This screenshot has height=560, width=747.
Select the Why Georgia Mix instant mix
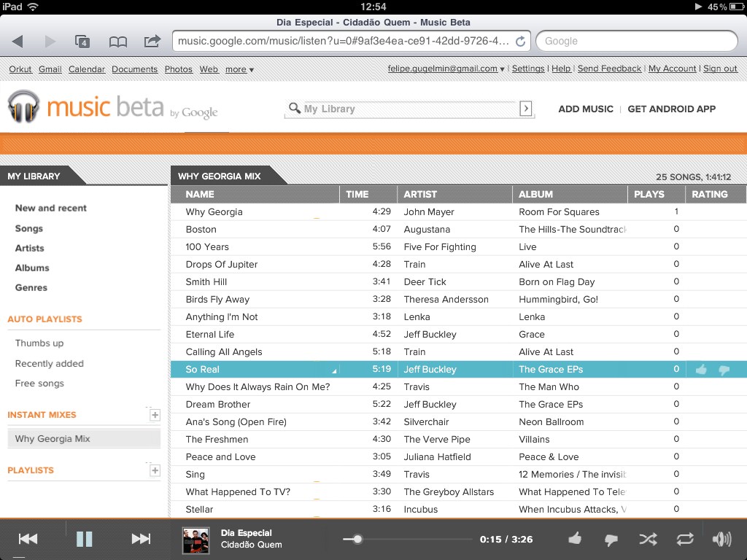[x=84, y=438]
